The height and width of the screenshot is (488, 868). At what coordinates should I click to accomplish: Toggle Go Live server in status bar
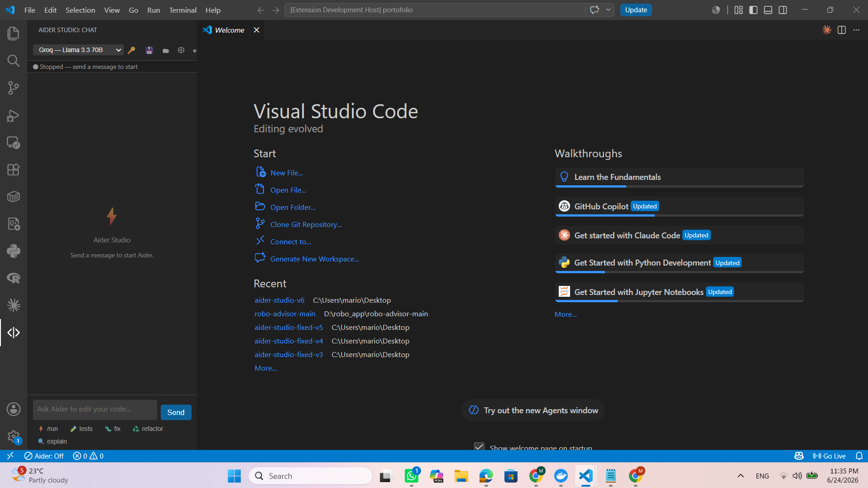tap(830, 456)
